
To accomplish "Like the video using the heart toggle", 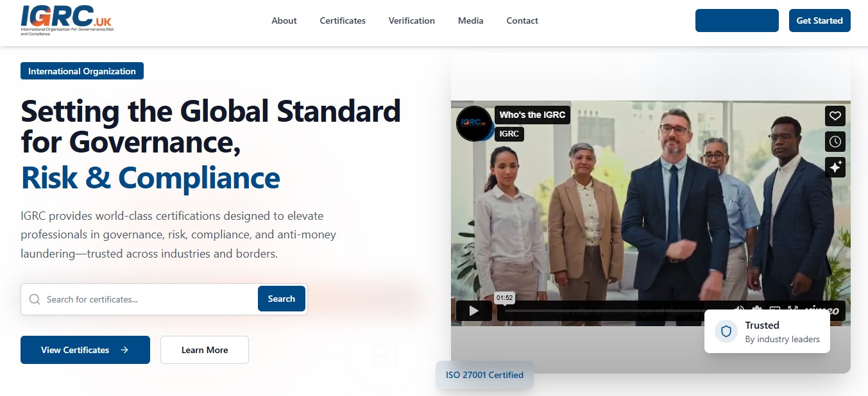I will pyautogui.click(x=835, y=116).
